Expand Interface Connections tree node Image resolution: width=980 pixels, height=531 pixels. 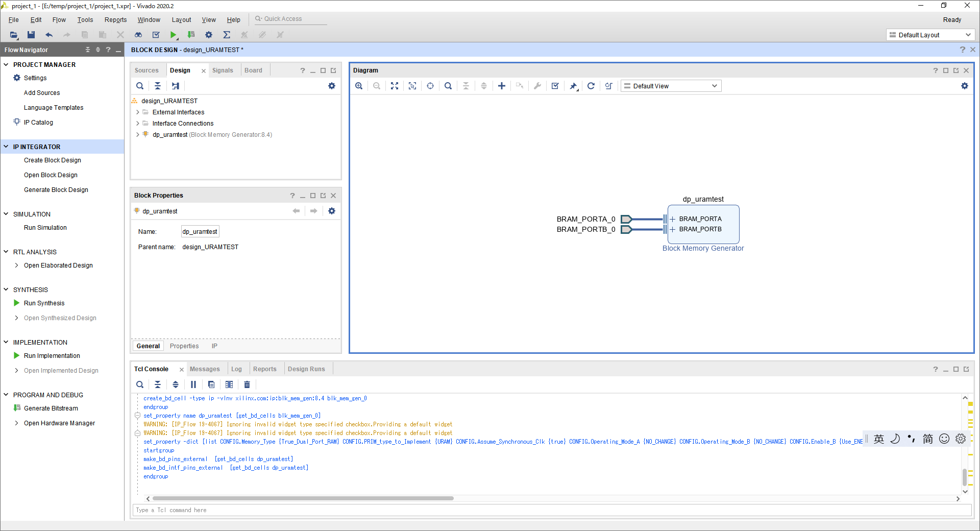point(138,124)
